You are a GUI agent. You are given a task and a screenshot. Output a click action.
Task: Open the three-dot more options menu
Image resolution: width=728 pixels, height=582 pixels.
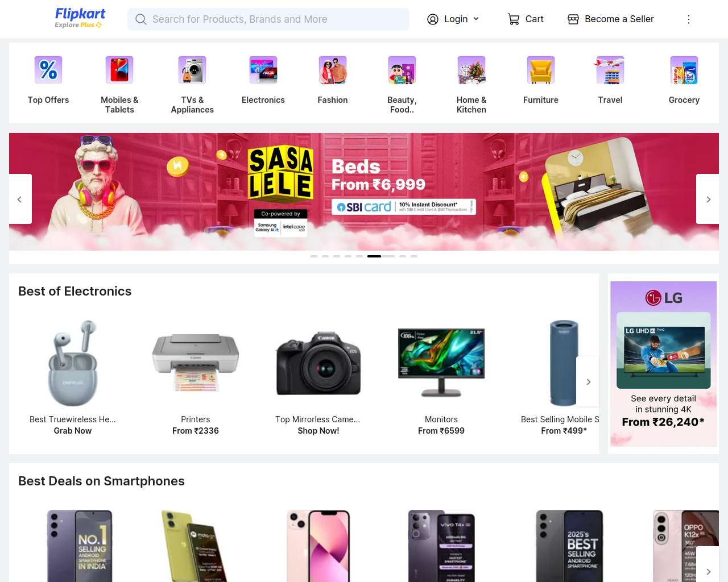(689, 19)
